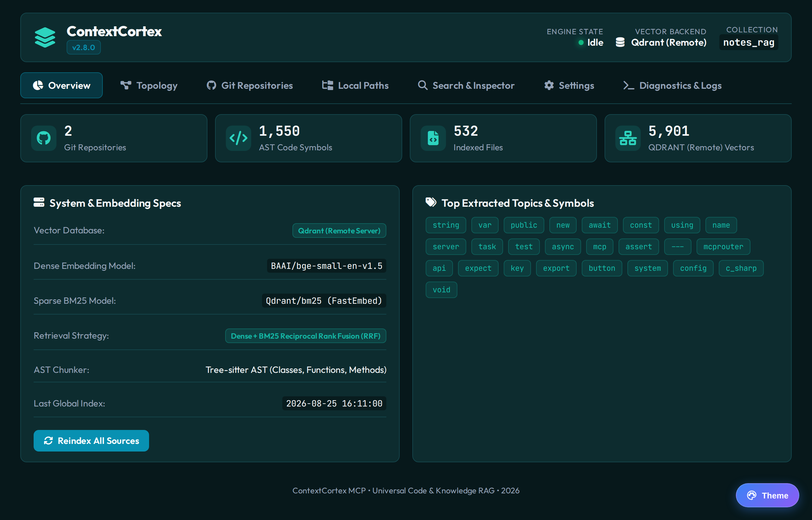Click the refresh arrows icon in Reindex button
The image size is (812, 520).
[48, 441]
